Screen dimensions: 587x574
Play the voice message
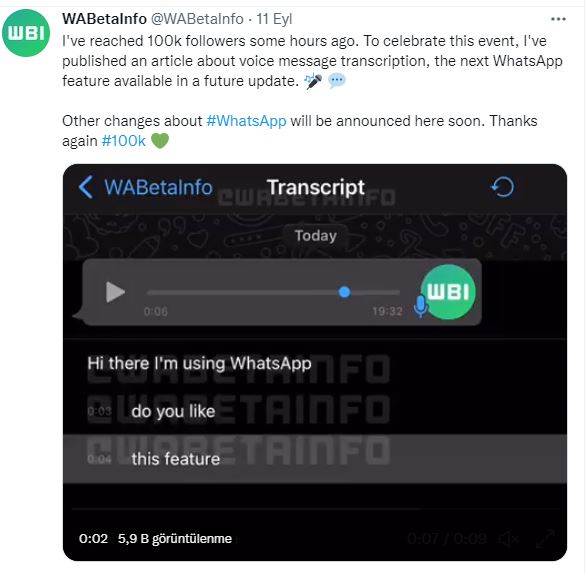tap(115, 292)
